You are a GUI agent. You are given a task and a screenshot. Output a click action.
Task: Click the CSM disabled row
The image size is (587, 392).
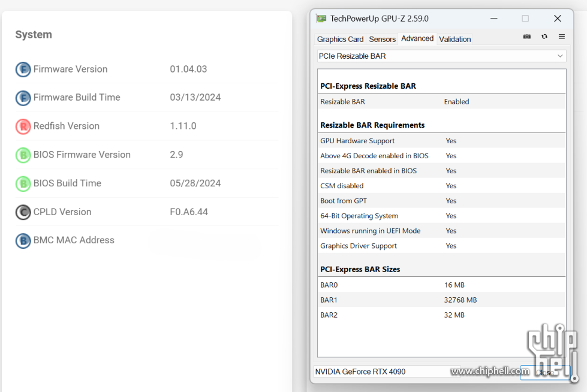click(441, 186)
